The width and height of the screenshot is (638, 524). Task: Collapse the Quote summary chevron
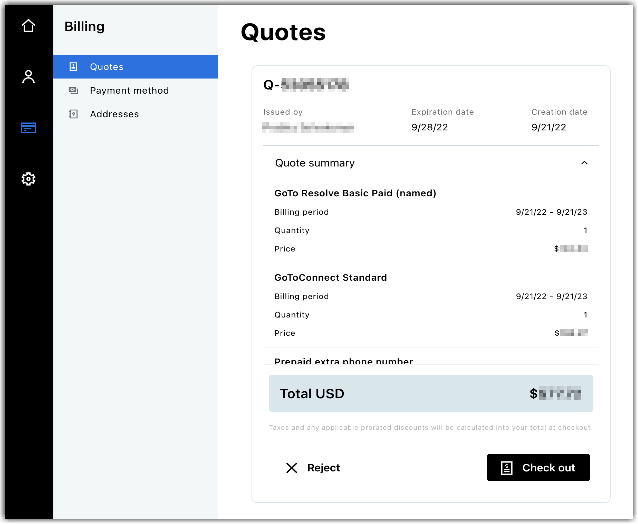(584, 163)
